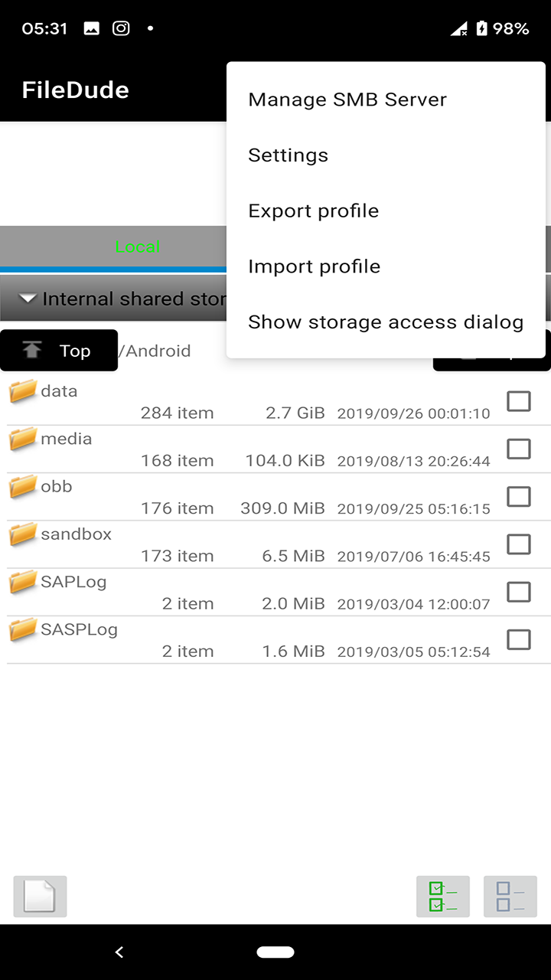Tap the new file icon at bottom left
551x980 pixels.
coord(40,897)
